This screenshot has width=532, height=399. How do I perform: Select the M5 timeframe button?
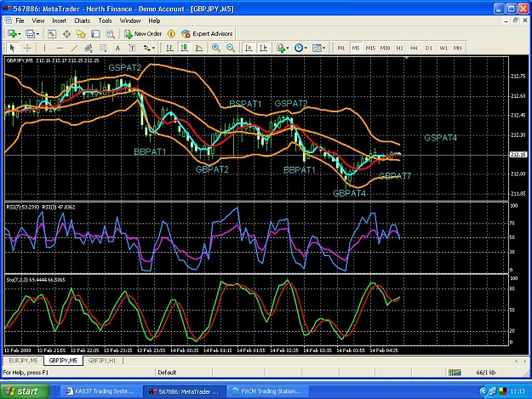point(356,48)
